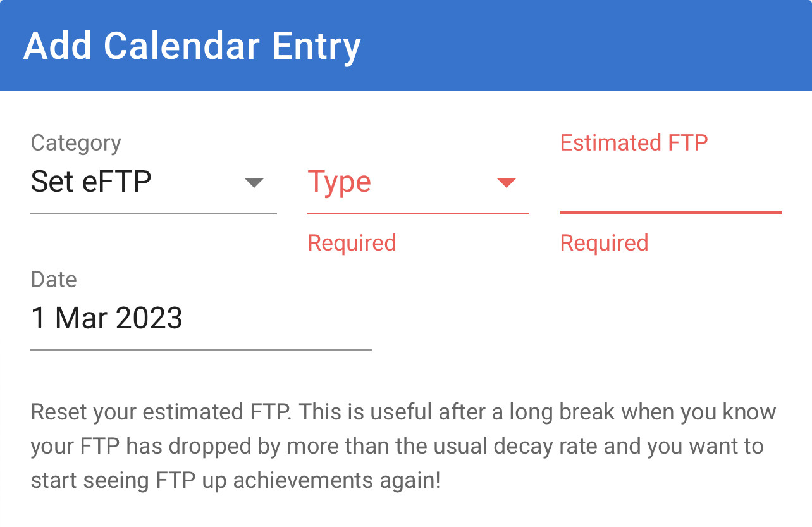Screen dimensions: 812x527
Task: Click the gray underline beneath Set eFTP
Action: (154, 213)
